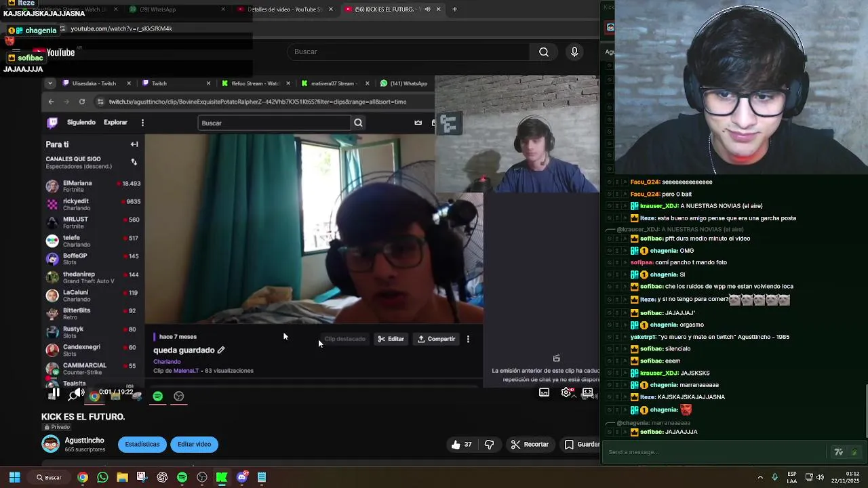This screenshot has width=868, height=488.
Task: Open the Charlando category link
Action: click(167, 362)
